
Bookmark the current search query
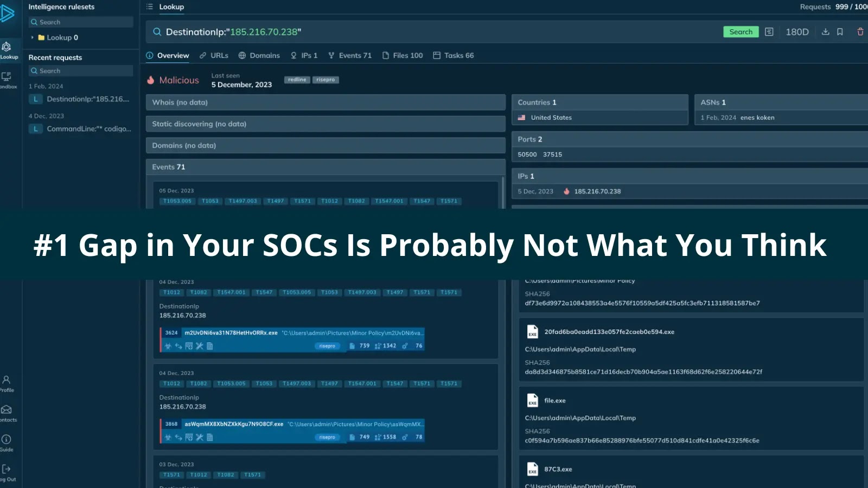pos(840,31)
